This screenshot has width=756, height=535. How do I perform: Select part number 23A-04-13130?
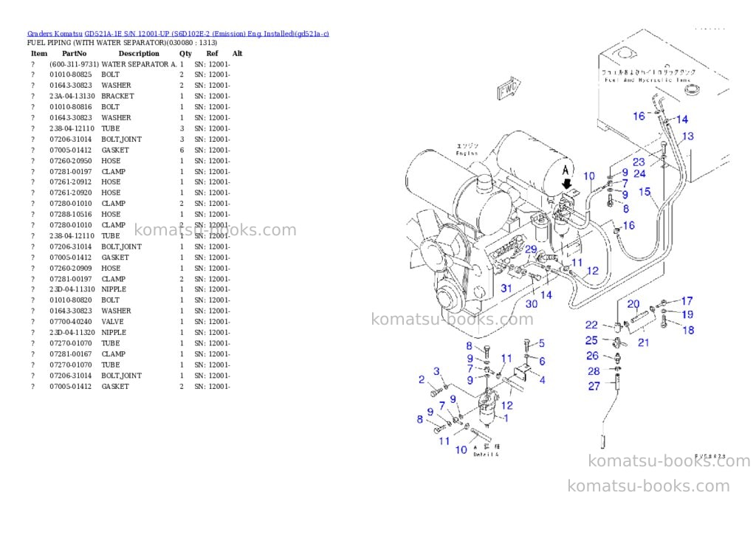[x=72, y=97]
